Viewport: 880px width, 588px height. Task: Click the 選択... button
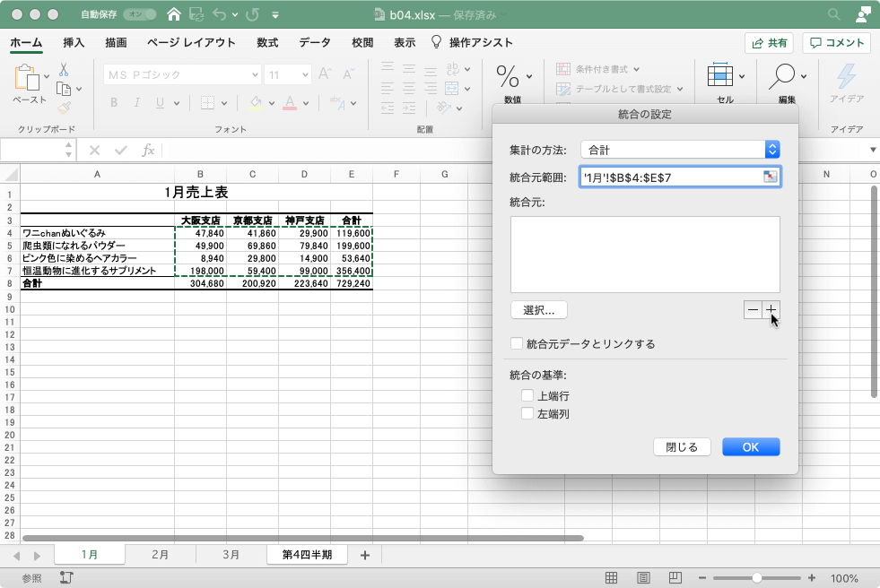tap(539, 310)
